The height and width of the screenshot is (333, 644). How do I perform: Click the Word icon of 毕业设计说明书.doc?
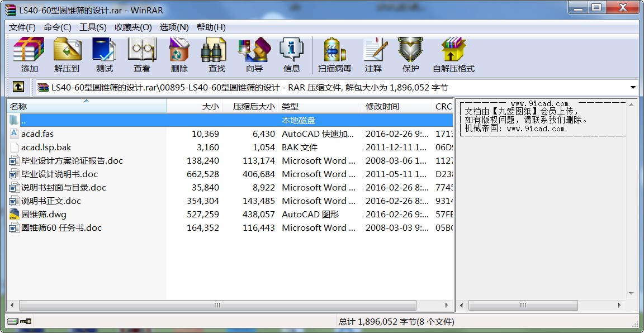(14, 174)
